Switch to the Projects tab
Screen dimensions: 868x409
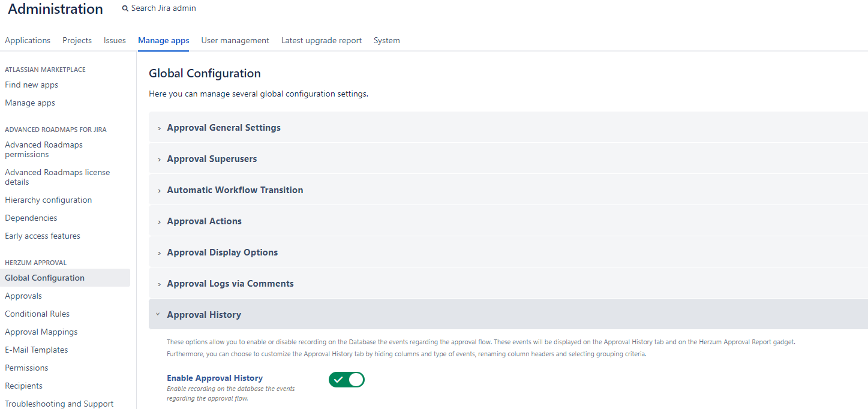[77, 41]
